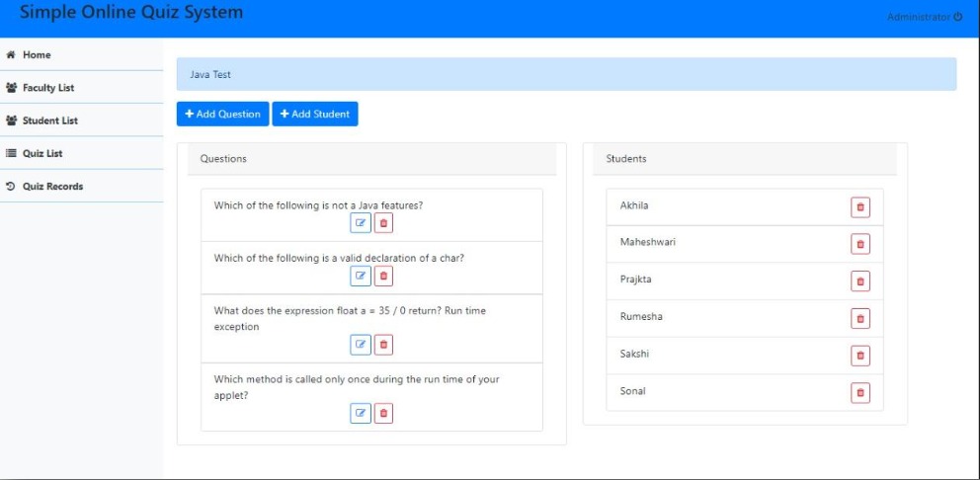
Task: Go to Faculty List in sidebar
Action: tap(48, 88)
